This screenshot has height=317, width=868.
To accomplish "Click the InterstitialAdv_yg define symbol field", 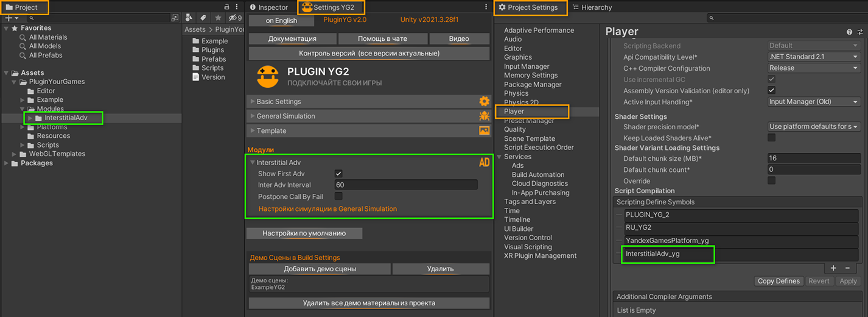I will pos(741,254).
